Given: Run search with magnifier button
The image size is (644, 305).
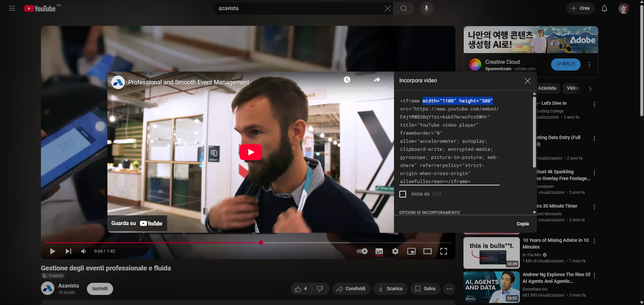Looking at the screenshot, I should 404,8.
